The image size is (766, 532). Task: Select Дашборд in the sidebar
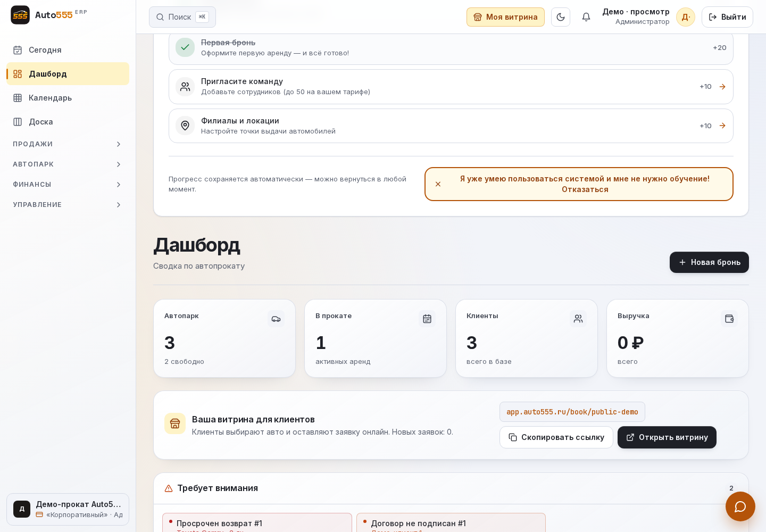coord(68,74)
